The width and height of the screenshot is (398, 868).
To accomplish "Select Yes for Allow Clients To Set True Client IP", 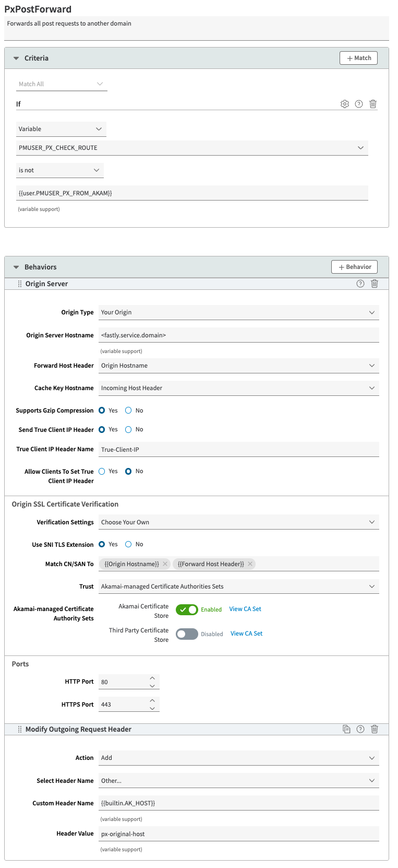I will click(x=102, y=471).
